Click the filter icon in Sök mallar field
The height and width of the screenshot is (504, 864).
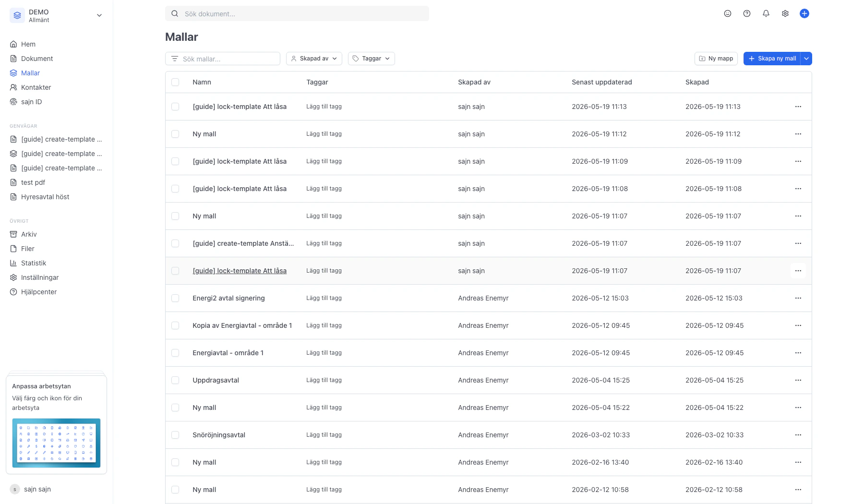[175, 59]
